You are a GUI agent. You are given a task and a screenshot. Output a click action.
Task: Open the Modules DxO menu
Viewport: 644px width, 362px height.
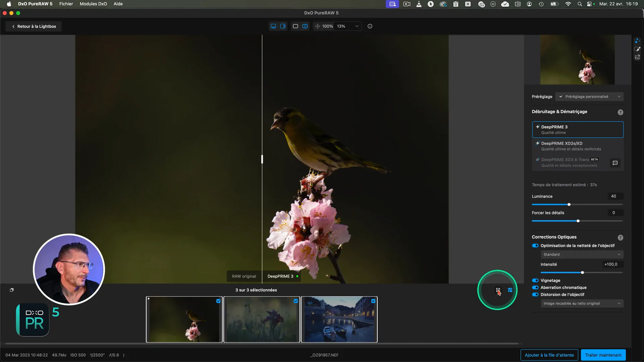pyautogui.click(x=93, y=4)
